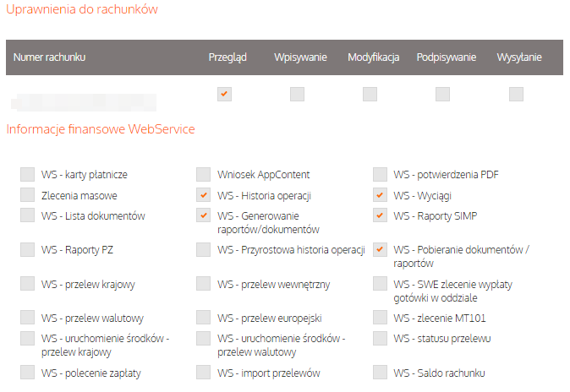Select the blurred account number cell
Image resolution: width=570 pixels, height=392 pixels.
click(x=84, y=102)
